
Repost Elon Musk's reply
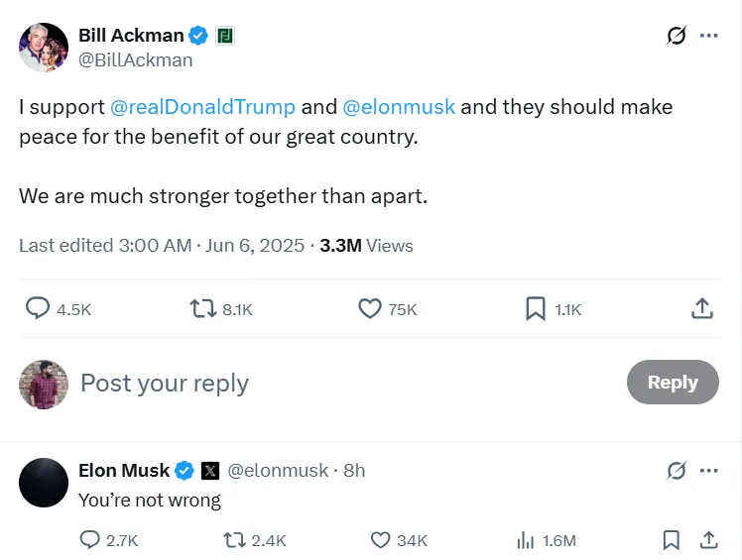tap(234, 540)
